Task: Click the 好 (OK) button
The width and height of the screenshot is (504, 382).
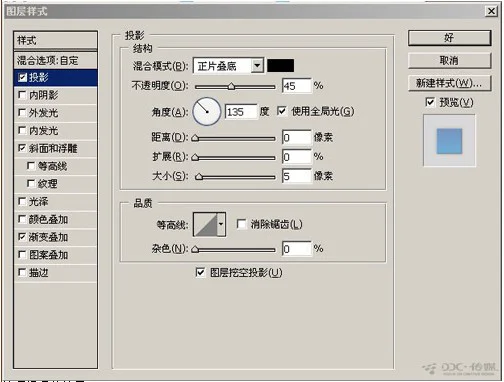Action: click(x=449, y=38)
